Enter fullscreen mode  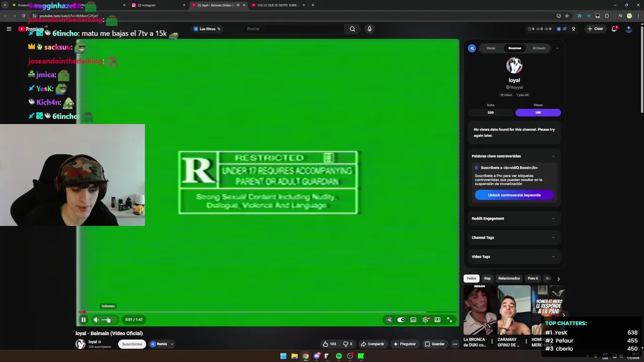(450, 320)
